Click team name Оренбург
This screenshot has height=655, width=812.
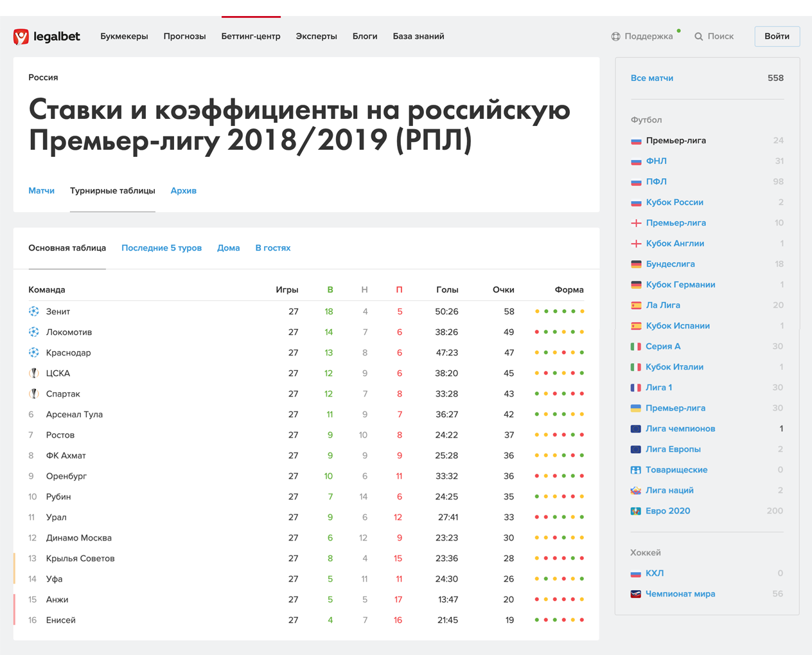(x=66, y=476)
